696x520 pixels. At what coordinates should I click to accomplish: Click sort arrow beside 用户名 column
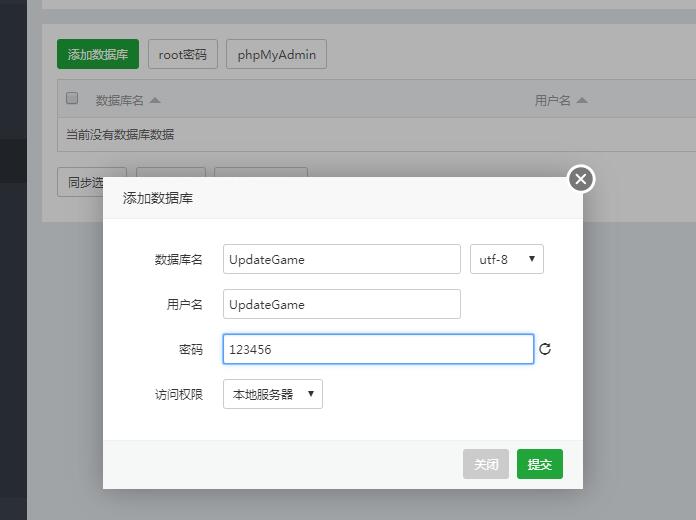tap(582, 100)
